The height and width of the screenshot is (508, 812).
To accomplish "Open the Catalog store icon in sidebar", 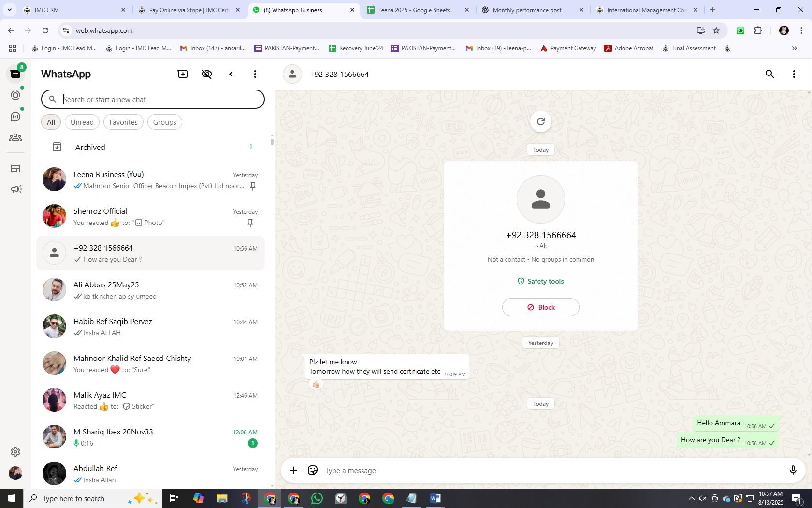I will 15,168.
